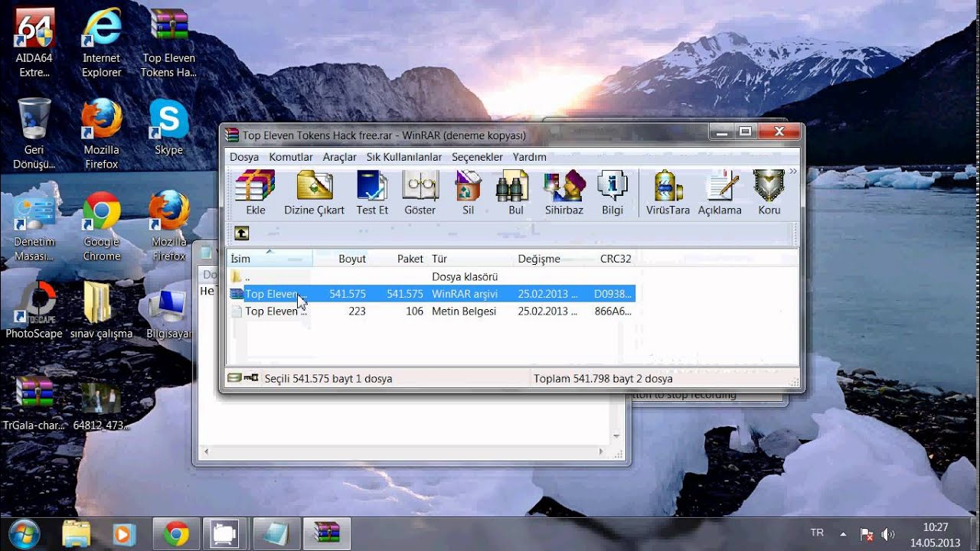Open Denetim Masası desktop shortcut
Viewport: 980px width, 551px height.
coord(34,227)
